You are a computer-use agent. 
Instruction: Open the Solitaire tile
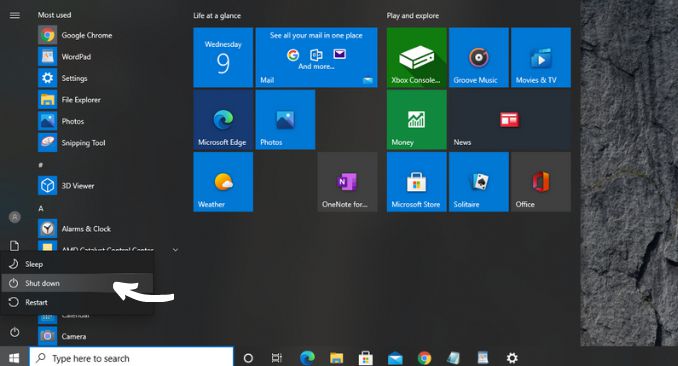click(479, 182)
